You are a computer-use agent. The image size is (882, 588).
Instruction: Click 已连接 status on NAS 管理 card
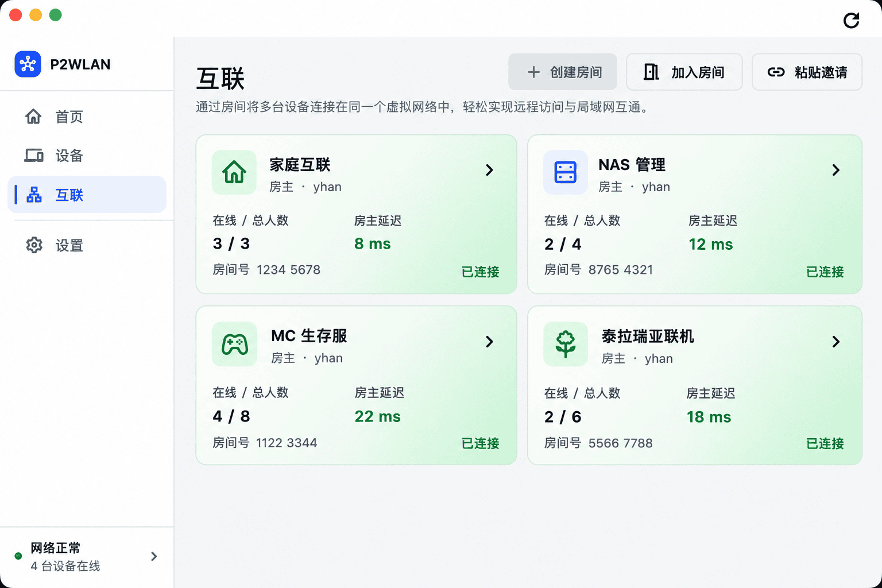click(x=825, y=272)
